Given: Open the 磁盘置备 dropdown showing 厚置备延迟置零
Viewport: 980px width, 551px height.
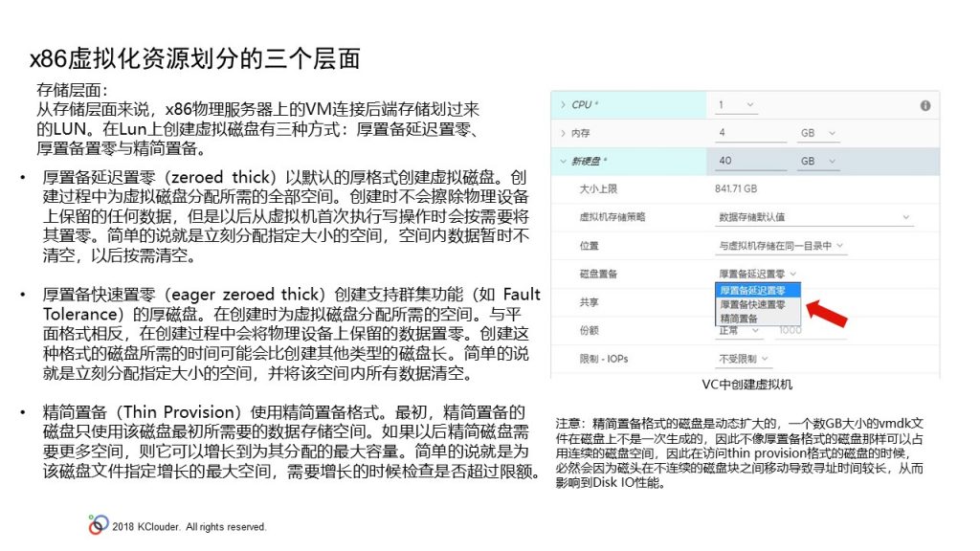Looking at the screenshot, I should pyautogui.click(x=757, y=274).
